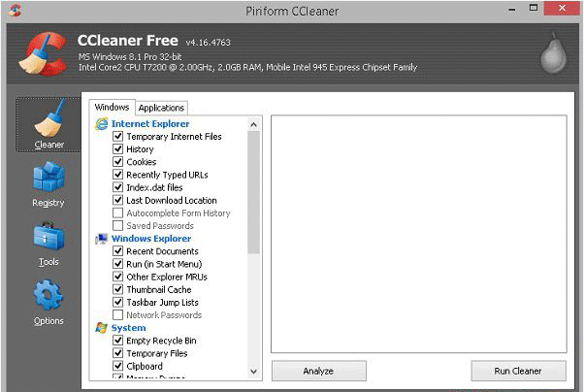Click inside the empty results pane

coord(419,234)
